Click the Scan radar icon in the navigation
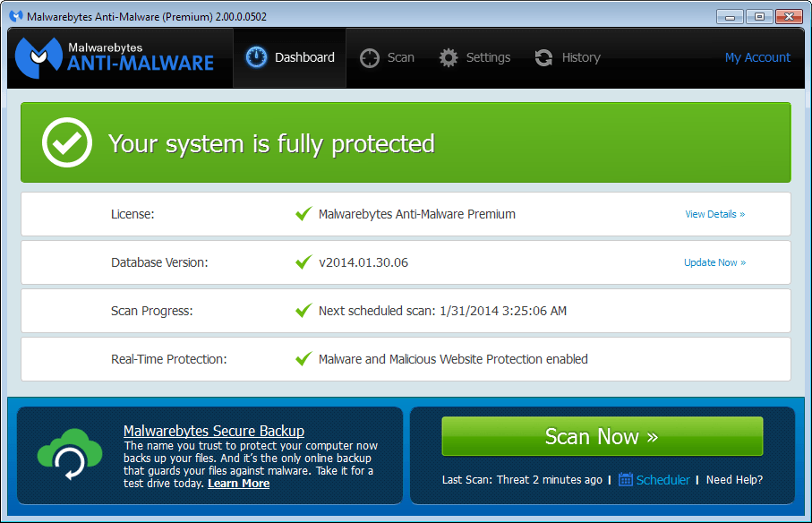The width and height of the screenshot is (812, 523). point(368,56)
